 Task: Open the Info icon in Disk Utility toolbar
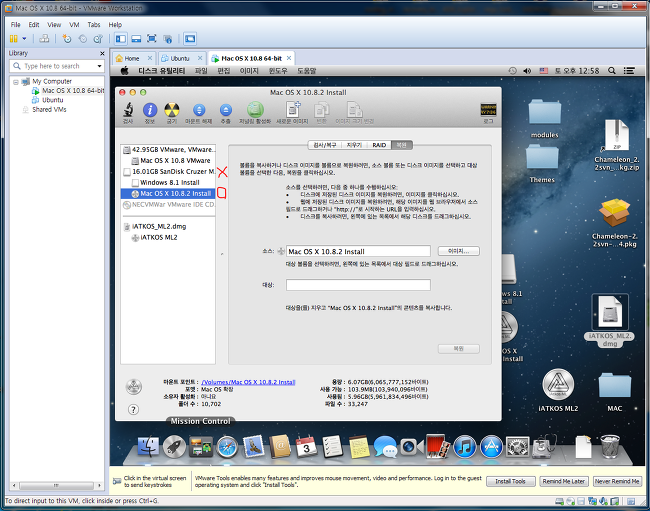(150, 110)
